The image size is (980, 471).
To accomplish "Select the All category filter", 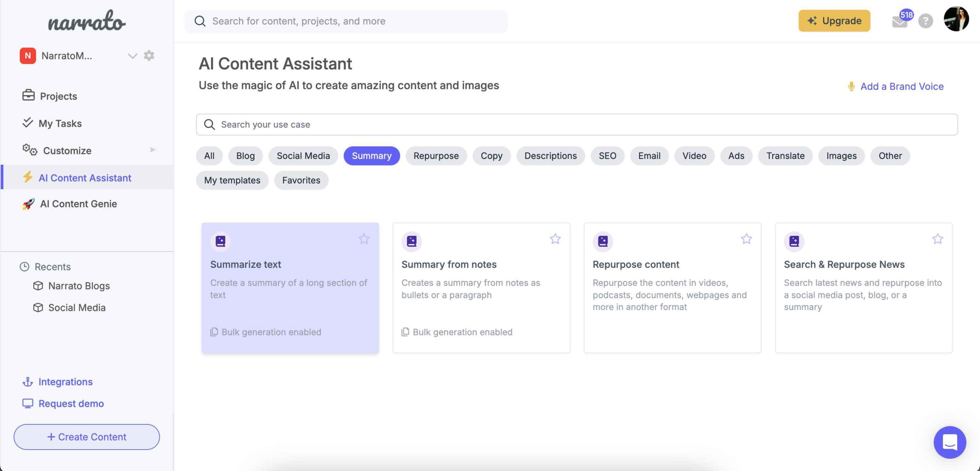I will pos(209,156).
